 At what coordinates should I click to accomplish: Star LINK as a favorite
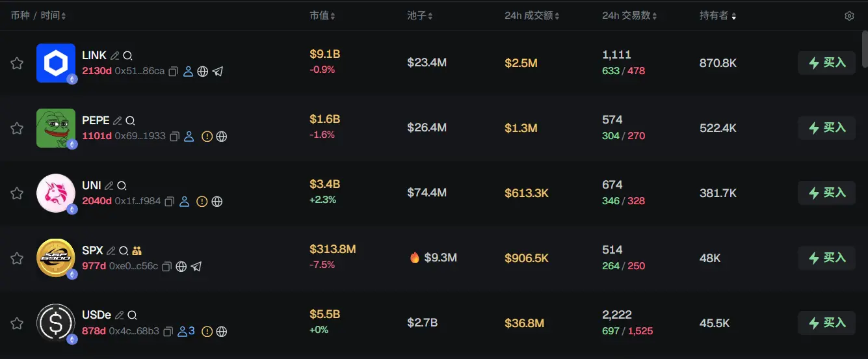click(x=17, y=63)
